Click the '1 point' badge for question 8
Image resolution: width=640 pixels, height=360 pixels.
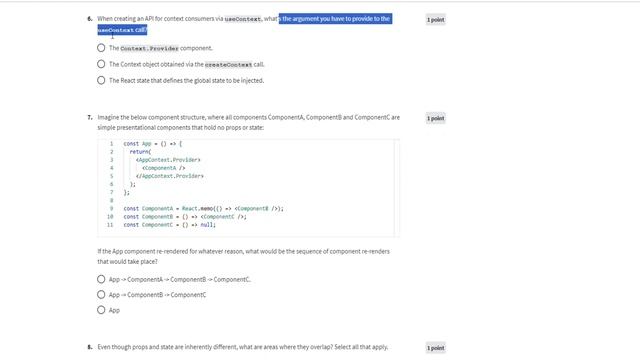[x=436, y=348]
